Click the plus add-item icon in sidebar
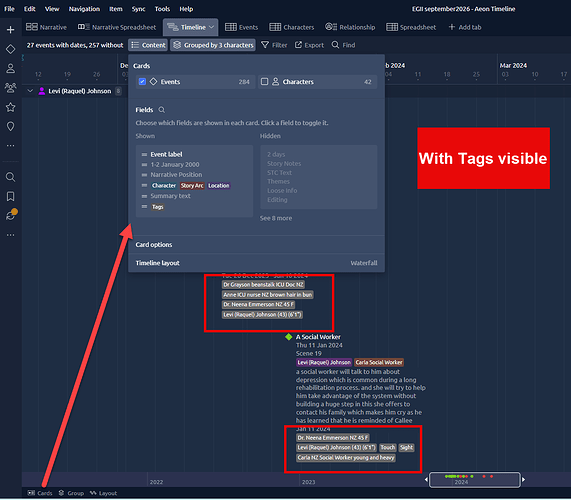The image size is (571, 500). pyautogui.click(x=11, y=29)
